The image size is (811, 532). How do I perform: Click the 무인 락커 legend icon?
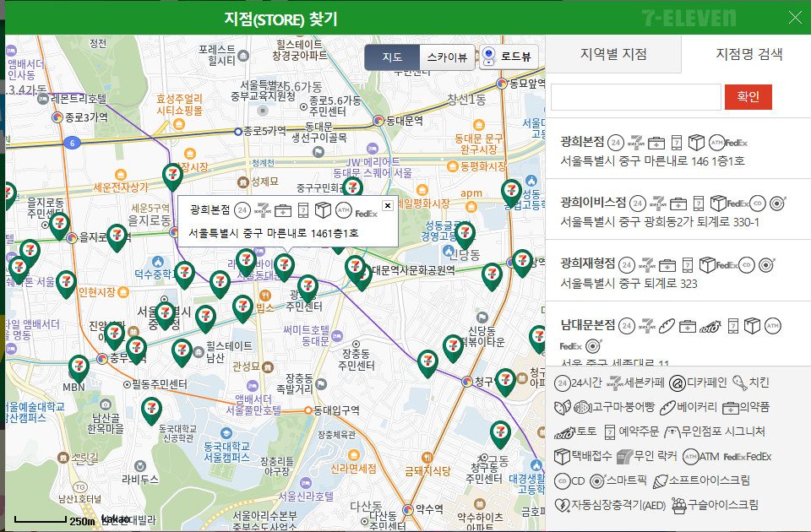(625, 457)
